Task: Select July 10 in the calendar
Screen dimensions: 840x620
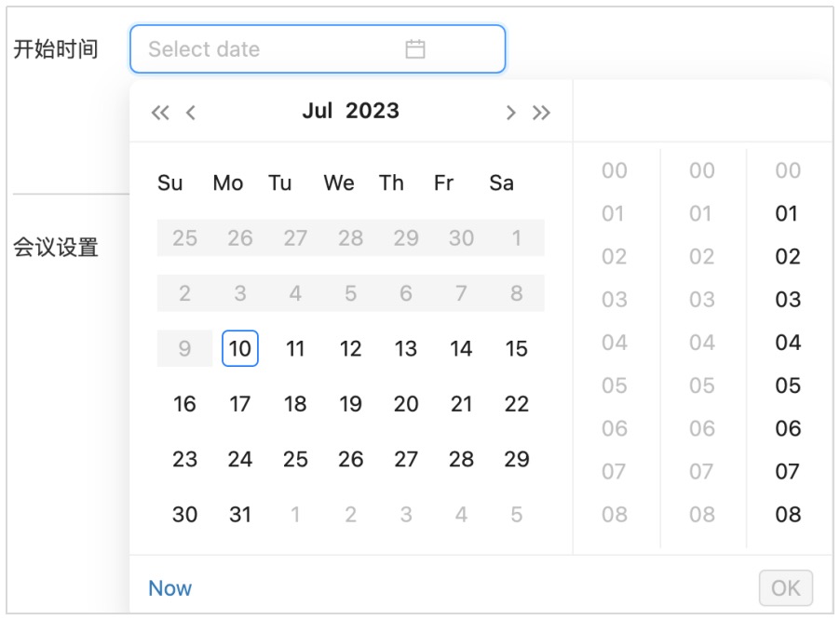Action: point(240,348)
